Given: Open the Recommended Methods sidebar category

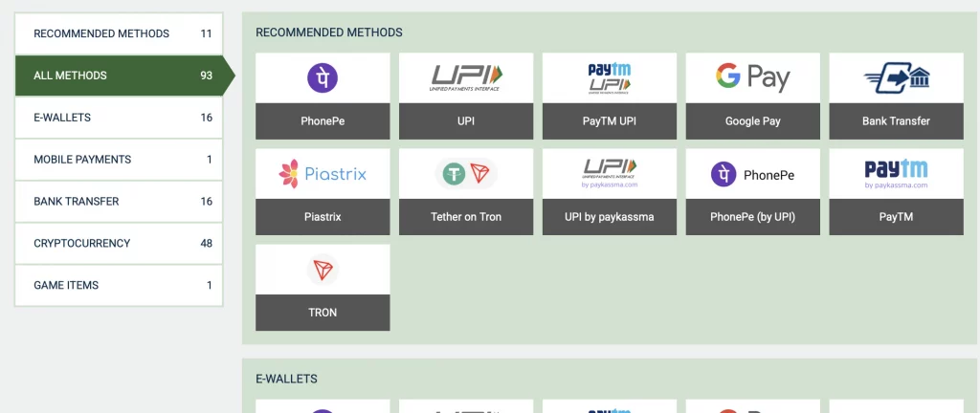Looking at the screenshot, I should click(119, 33).
